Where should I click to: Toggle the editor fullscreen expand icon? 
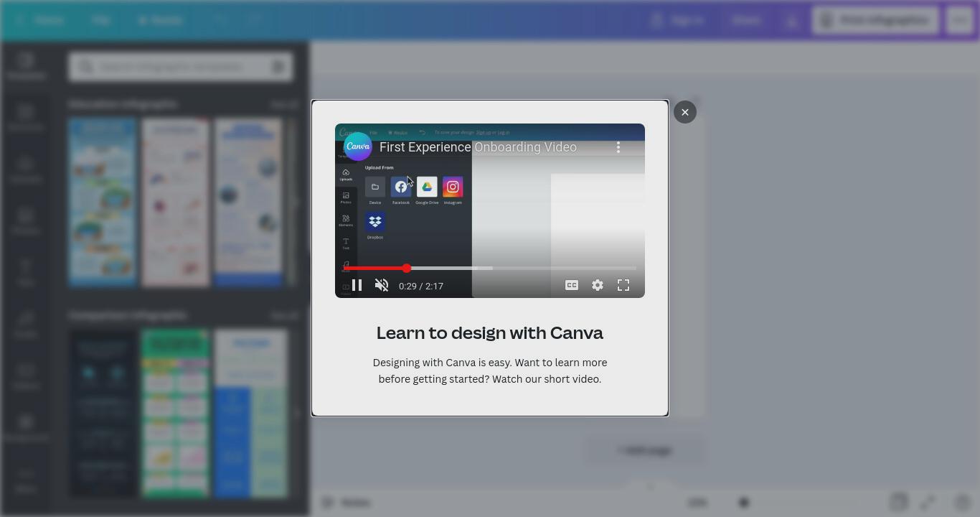[928, 502]
